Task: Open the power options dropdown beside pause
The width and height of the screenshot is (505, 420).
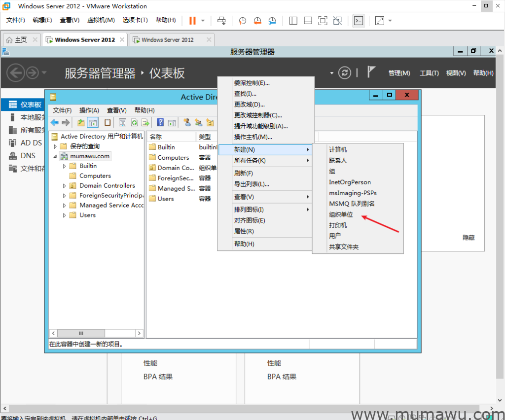Action: 203,21
